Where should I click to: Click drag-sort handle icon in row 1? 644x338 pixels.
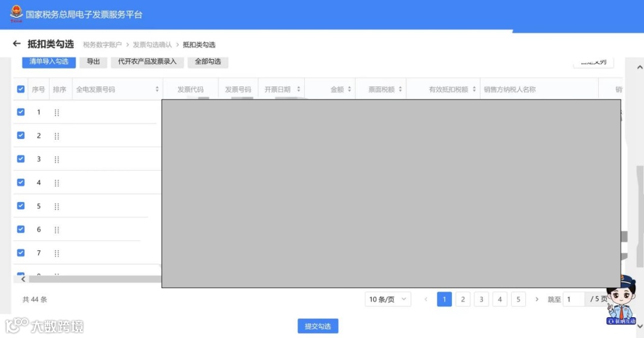57,113
